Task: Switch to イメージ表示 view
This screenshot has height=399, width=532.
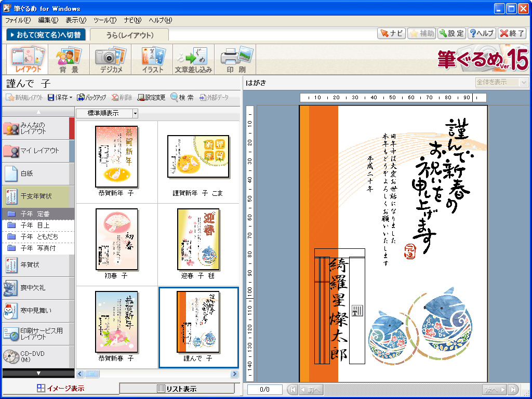Action: 61,389
